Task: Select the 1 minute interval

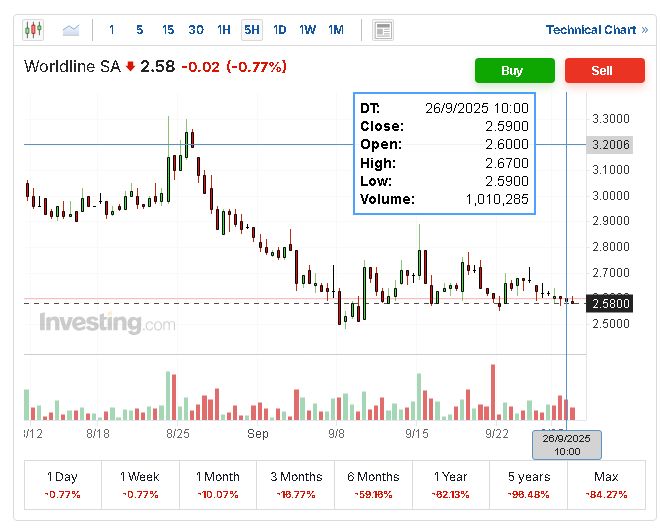Action: click(x=112, y=30)
